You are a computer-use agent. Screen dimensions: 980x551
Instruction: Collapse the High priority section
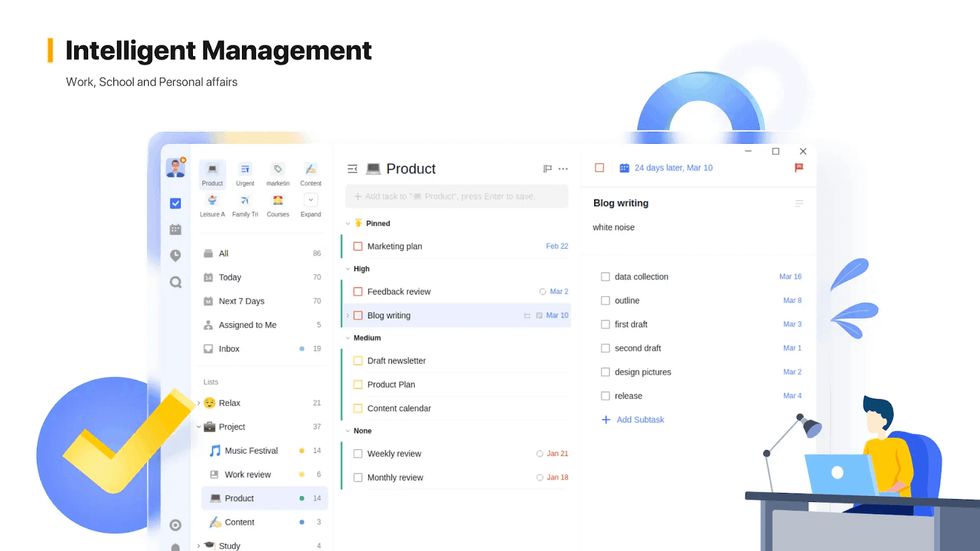[x=348, y=268]
